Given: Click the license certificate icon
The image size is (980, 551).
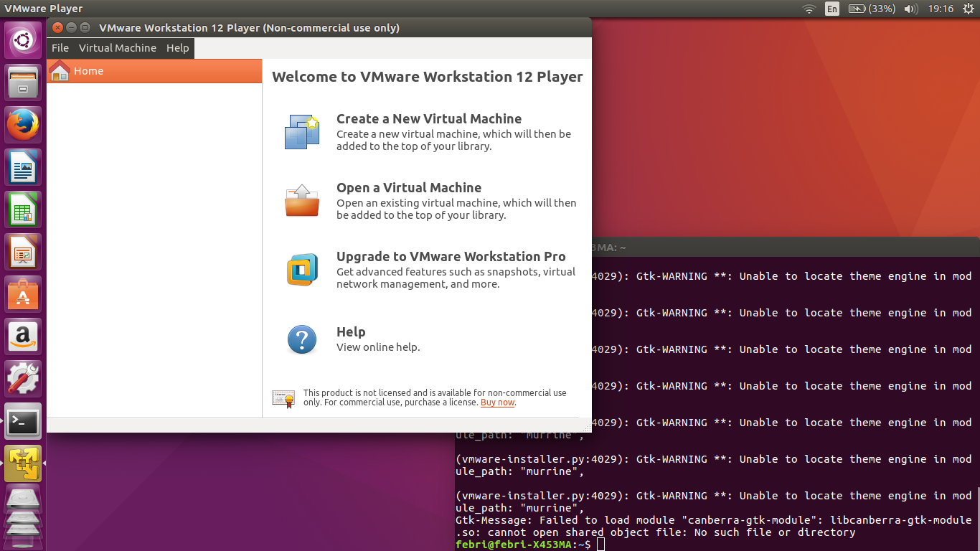Looking at the screenshot, I should click(283, 398).
